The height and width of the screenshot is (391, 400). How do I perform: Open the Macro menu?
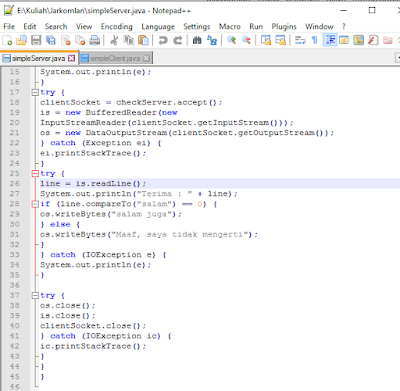click(230, 26)
